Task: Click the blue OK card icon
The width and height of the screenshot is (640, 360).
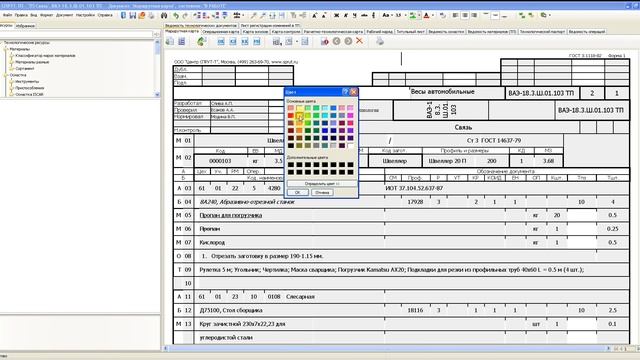Action: click(221, 41)
